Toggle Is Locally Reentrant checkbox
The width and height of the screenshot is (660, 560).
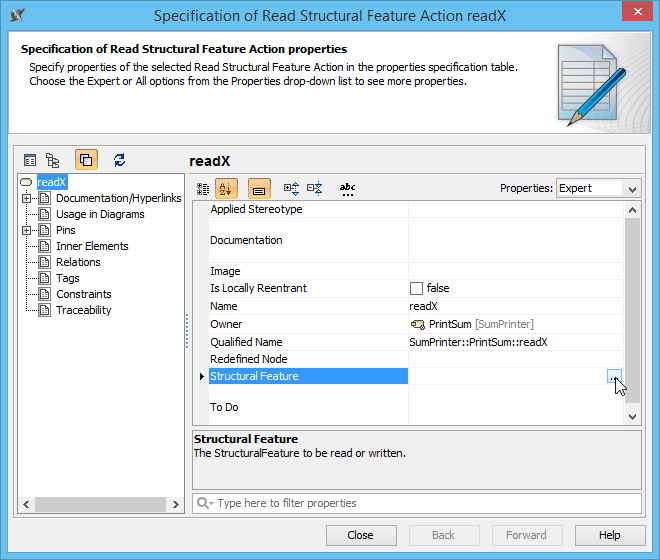416,288
